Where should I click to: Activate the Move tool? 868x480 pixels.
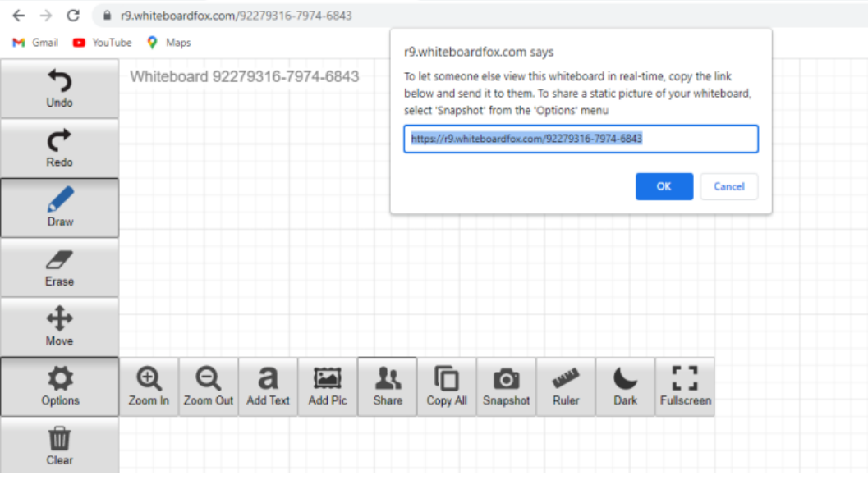click(59, 327)
